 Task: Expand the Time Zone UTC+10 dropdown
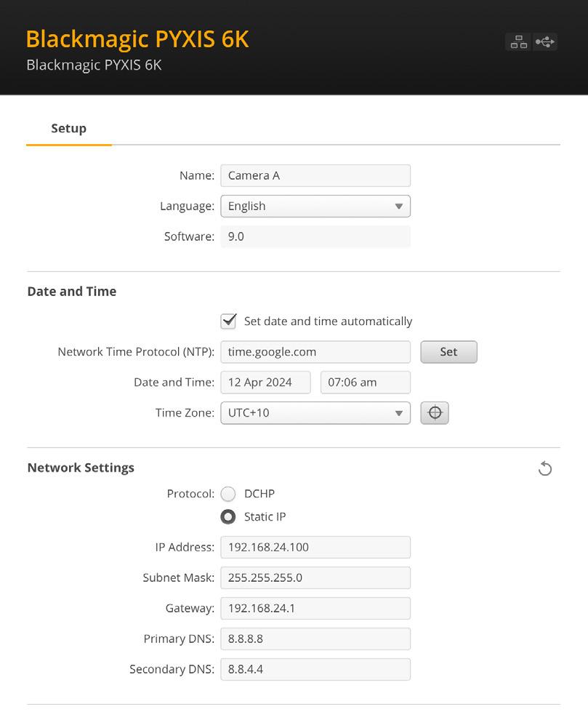pyautogui.click(x=315, y=413)
